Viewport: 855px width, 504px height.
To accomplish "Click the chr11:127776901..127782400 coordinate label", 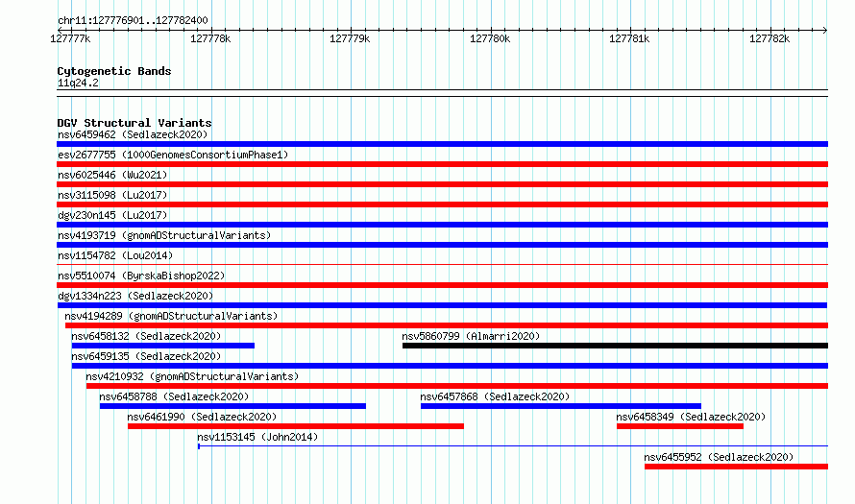I will pyautogui.click(x=133, y=20).
